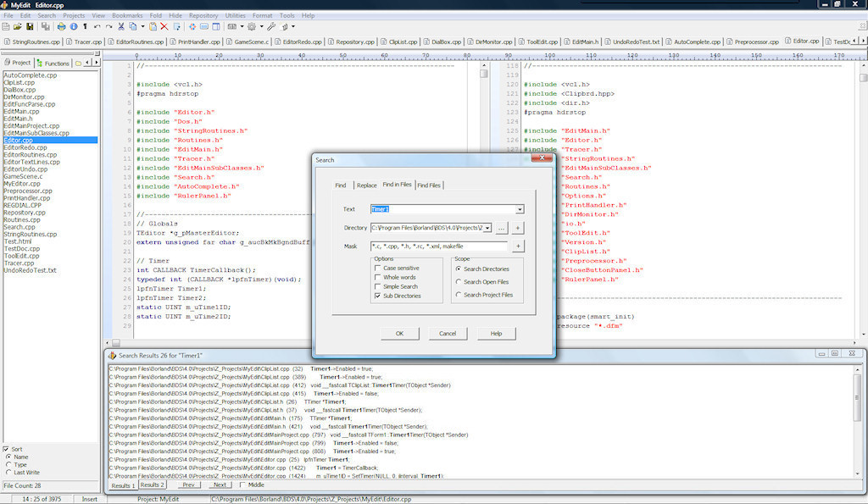Viewport: 868px width, 504px height.
Task: Open the Copy icon dropdown arrow
Action: [x=142, y=26]
